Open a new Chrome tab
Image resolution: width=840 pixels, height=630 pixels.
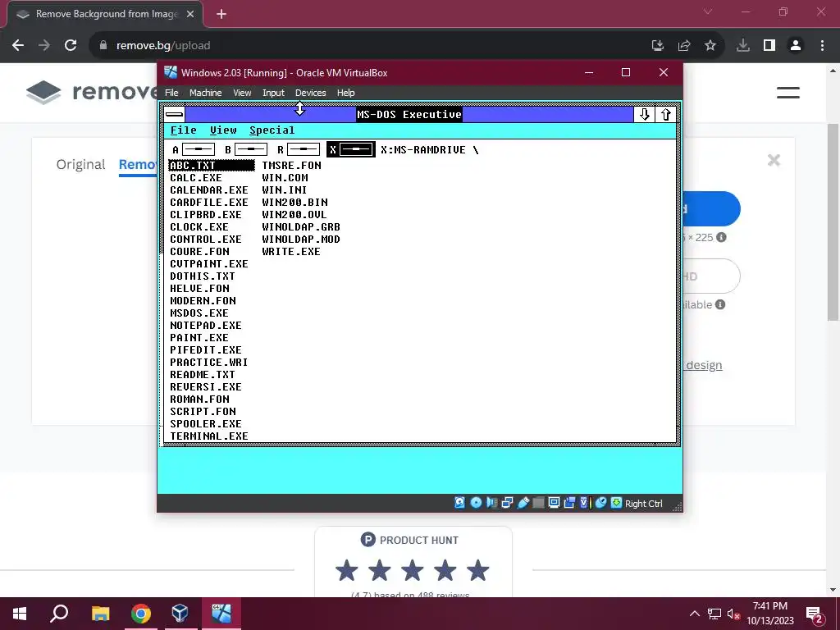[221, 15]
